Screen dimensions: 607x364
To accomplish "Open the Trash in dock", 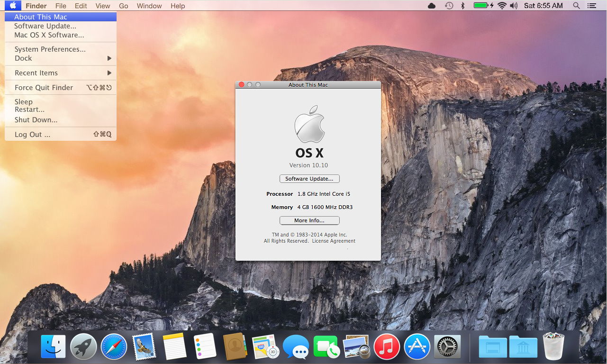I will (553, 346).
